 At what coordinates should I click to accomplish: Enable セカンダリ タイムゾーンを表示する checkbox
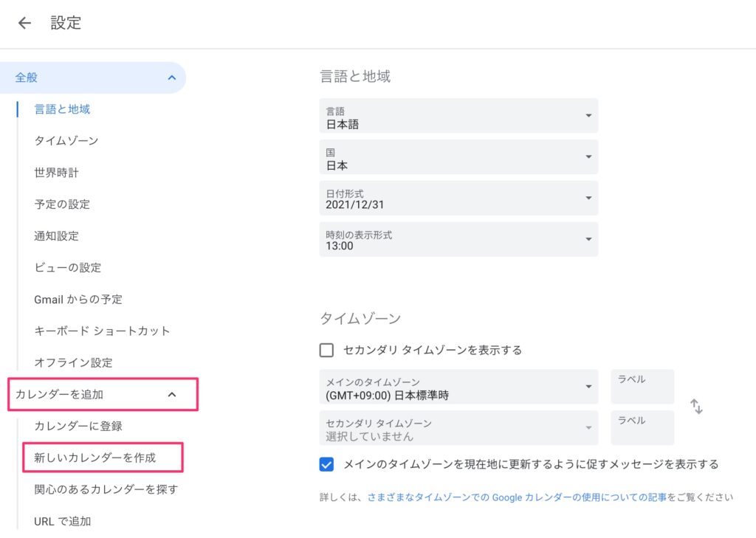coord(327,350)
